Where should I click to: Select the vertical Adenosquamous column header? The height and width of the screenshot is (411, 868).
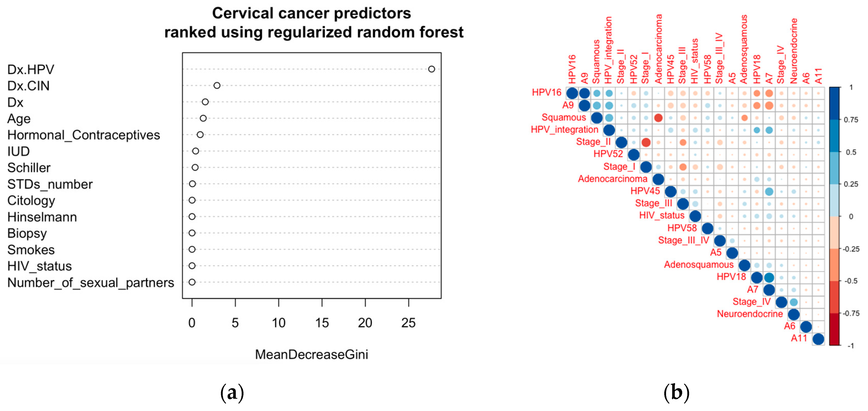click(x=744, y=49)
